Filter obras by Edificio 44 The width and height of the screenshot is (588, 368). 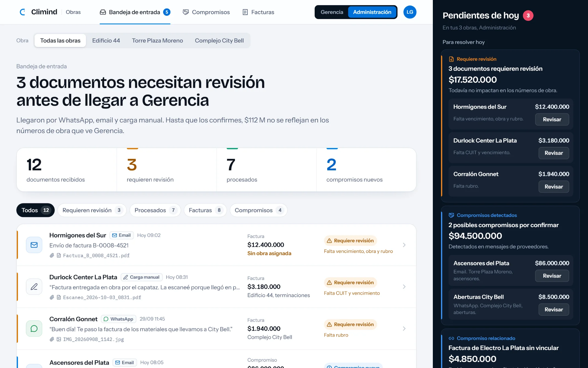106,40
